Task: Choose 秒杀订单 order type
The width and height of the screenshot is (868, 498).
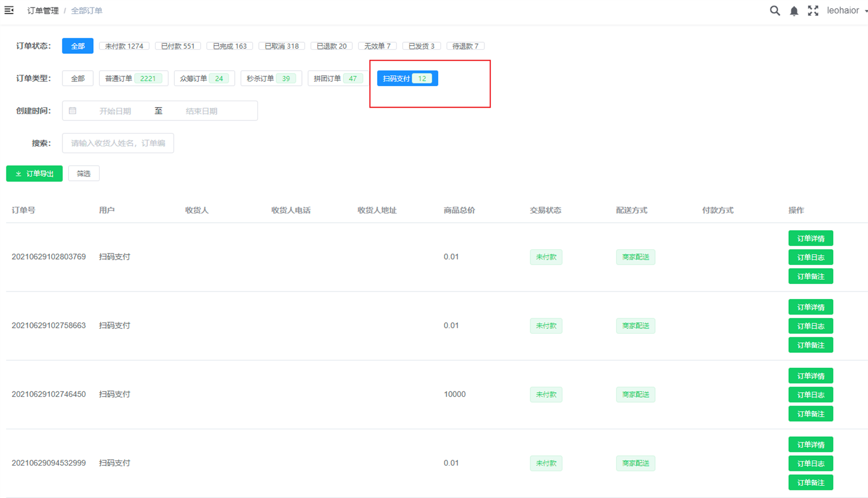Action: click(x=271, y=79)
